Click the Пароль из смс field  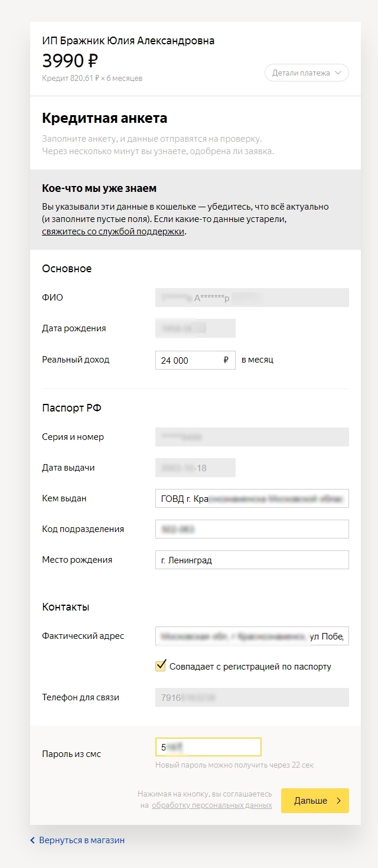pos(208,747)
